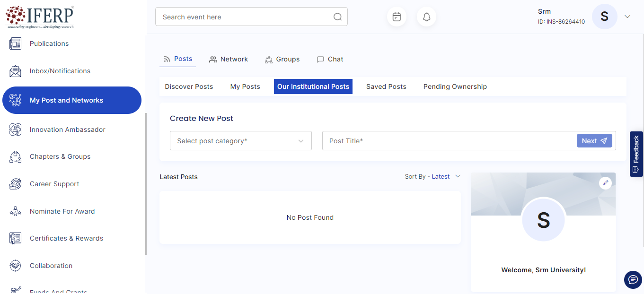Switch to the Network tab
Image resolution: width=644 pixels, height=294 pixels.
[229, 59]
